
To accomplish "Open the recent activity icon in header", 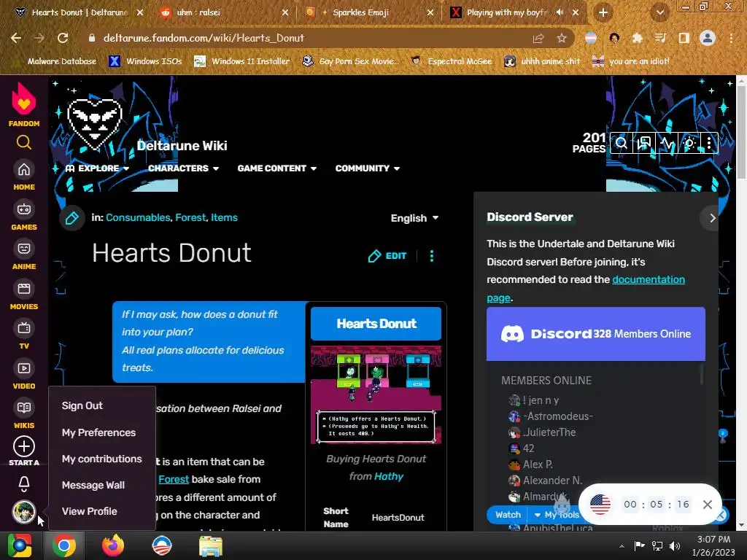I will 667,143.
